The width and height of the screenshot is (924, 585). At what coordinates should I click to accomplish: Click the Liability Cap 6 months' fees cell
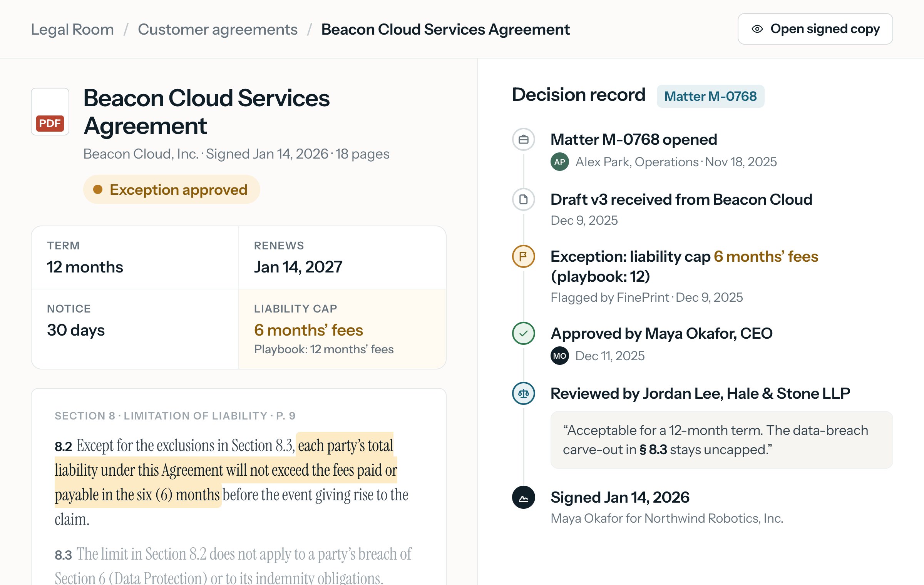pyautogui.click(x=342, y=329)
